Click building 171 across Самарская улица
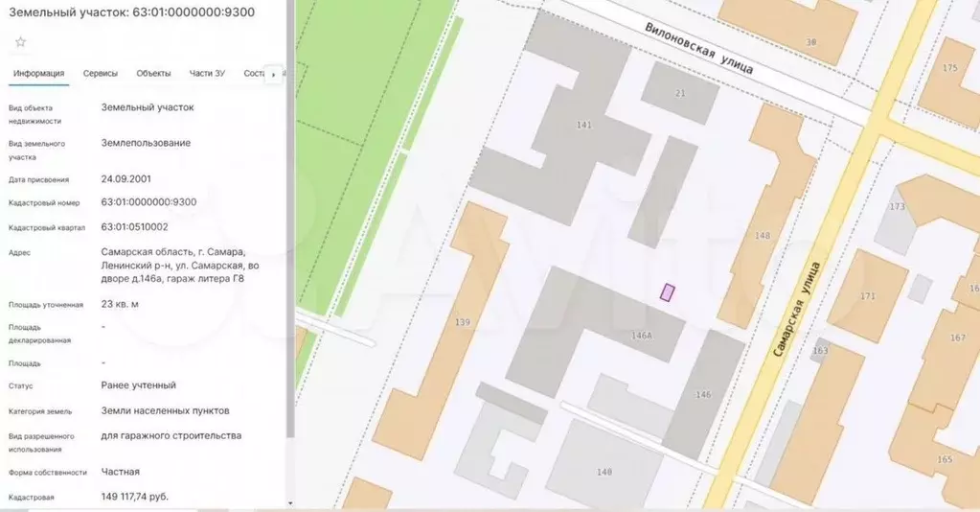This screenshot has height=512, width=980. (867, 296)
